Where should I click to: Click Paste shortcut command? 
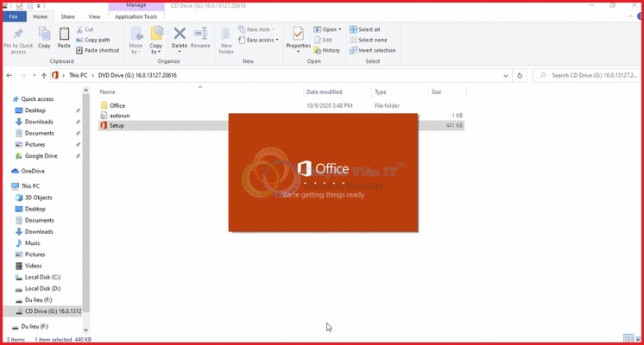tap(98, 51)
